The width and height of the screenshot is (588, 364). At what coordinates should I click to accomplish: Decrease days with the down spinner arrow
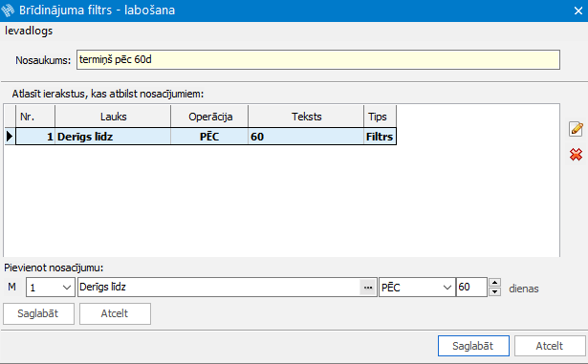[495, 291]
